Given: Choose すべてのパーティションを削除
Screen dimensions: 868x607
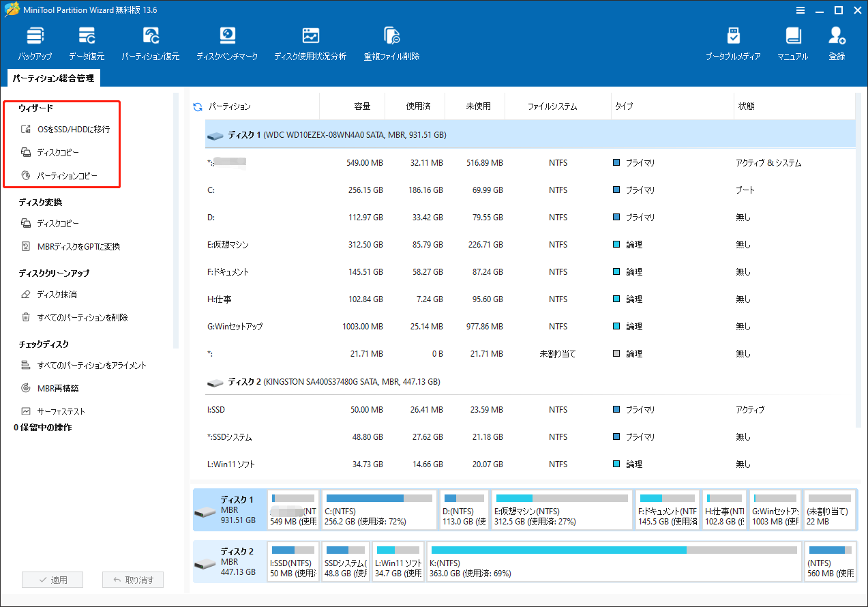Looking at the screenshot, I should (x=74, y=317).
